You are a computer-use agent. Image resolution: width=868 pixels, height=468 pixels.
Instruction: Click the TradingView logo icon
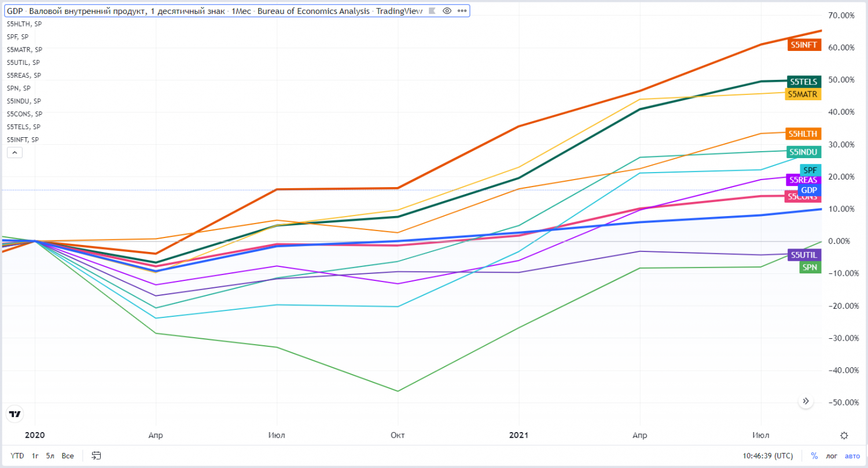[15, 414]
